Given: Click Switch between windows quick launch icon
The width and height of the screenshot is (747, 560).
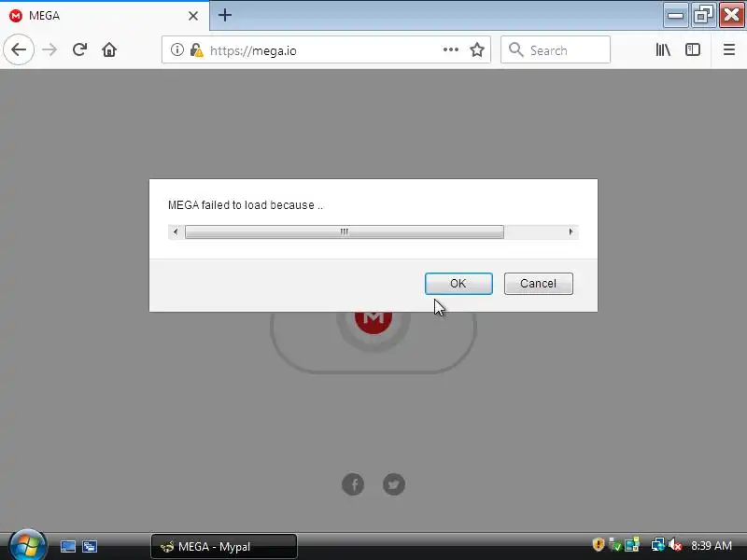Looking at the screenshot, I should click(90, 547).
